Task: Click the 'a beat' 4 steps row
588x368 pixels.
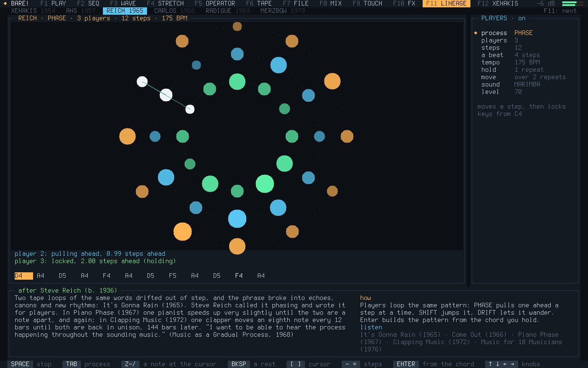Action: (x=526, y=55)
